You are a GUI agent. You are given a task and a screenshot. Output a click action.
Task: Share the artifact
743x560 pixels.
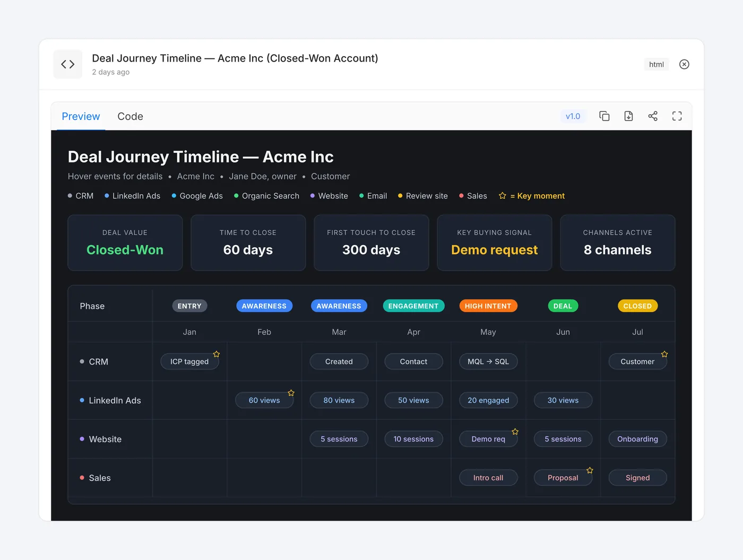pos(653,116)
